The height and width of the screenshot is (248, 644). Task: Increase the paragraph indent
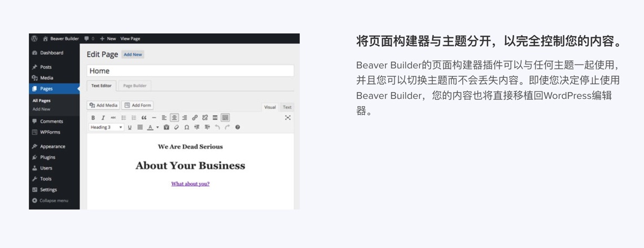pos(207,128)
